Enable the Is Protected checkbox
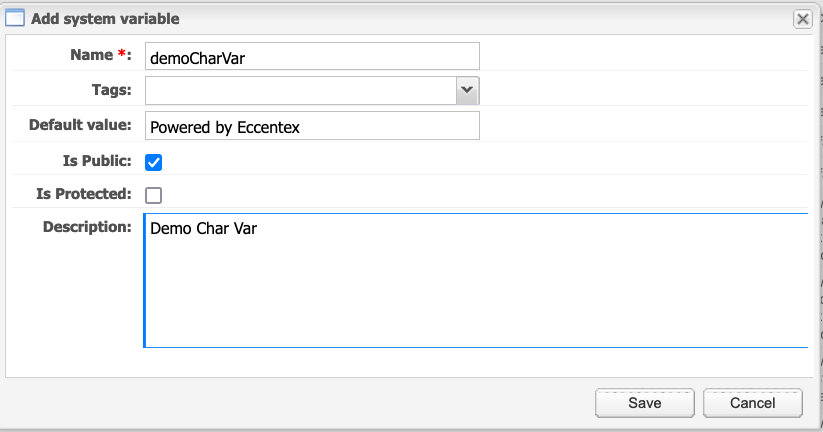Screen dimensions: 823x432 point(153,195)
